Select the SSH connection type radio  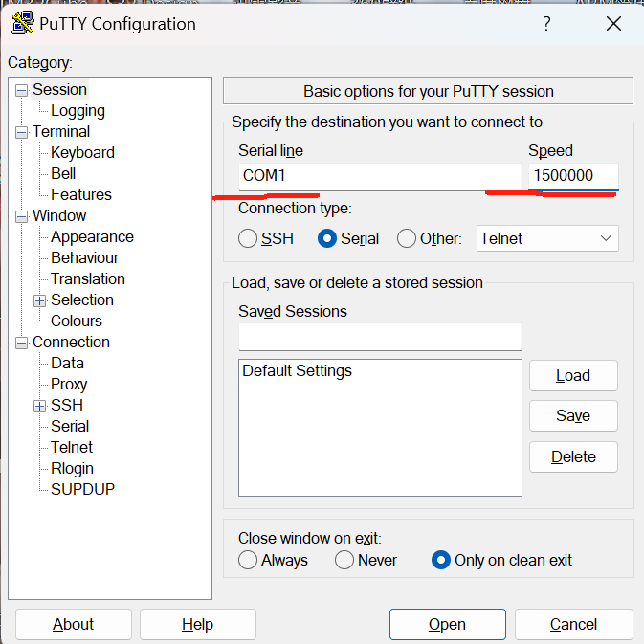(248, 238)
